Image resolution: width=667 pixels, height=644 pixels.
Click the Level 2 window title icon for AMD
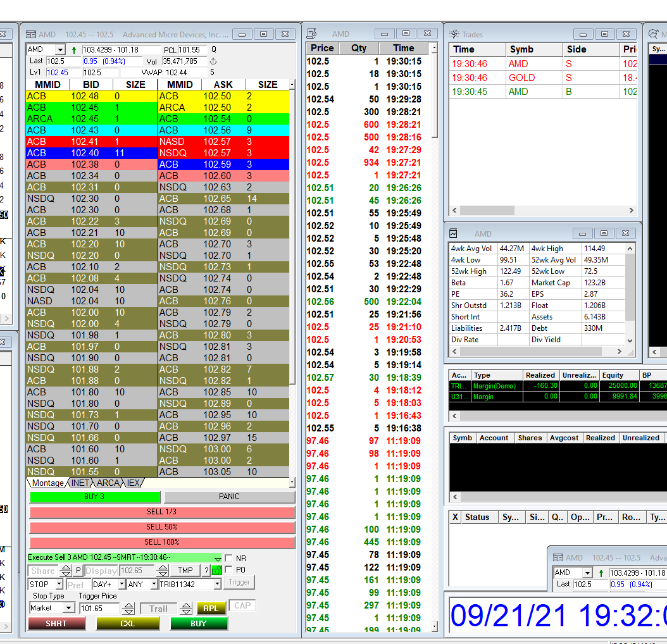(x=30, y=34)
